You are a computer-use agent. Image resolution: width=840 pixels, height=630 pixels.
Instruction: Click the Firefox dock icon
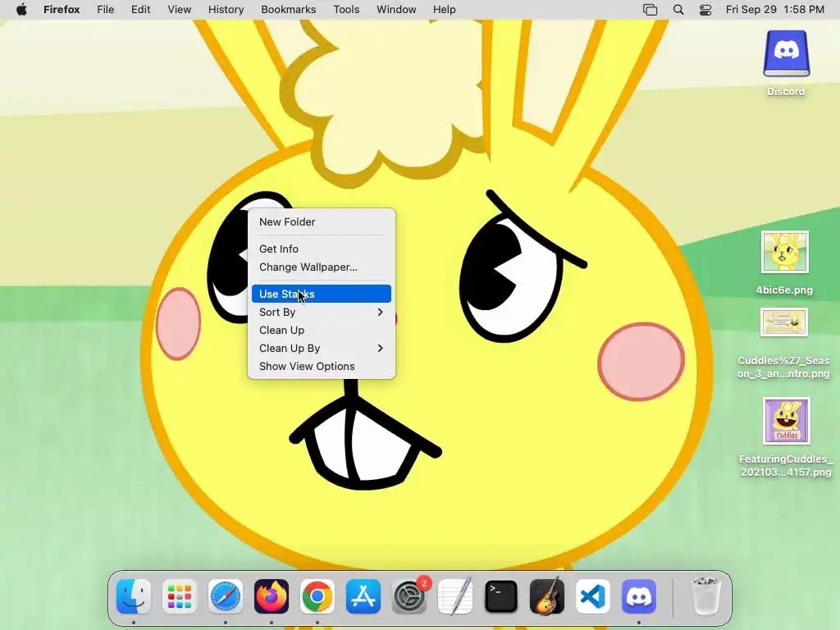271,596
